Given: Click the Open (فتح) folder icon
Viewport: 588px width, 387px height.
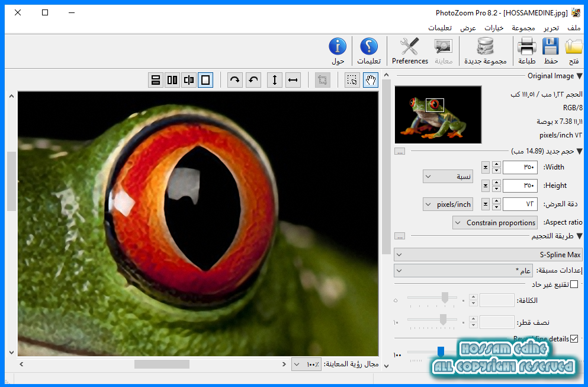Looking at the screenshot, I should (574, 47).
